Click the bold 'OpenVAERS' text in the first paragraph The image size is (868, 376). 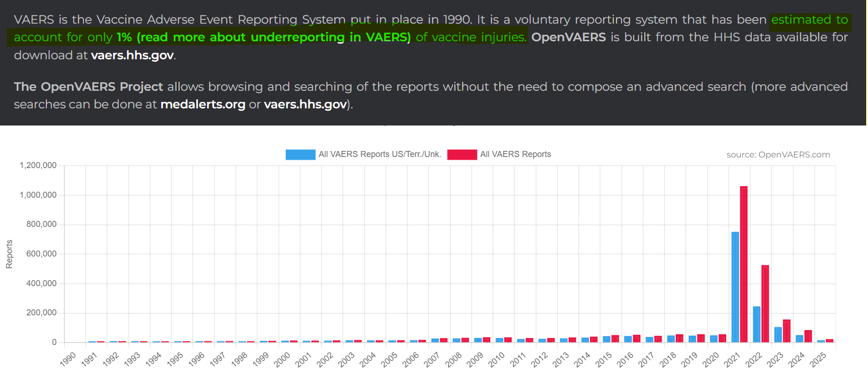coord(569,37)
